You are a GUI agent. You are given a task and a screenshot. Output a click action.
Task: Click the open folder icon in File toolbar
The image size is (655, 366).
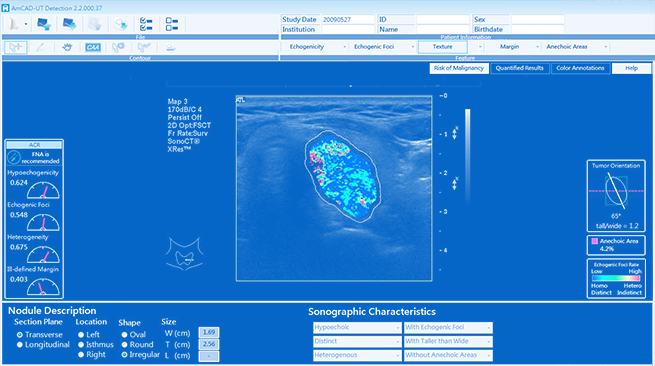coord(13,24)
